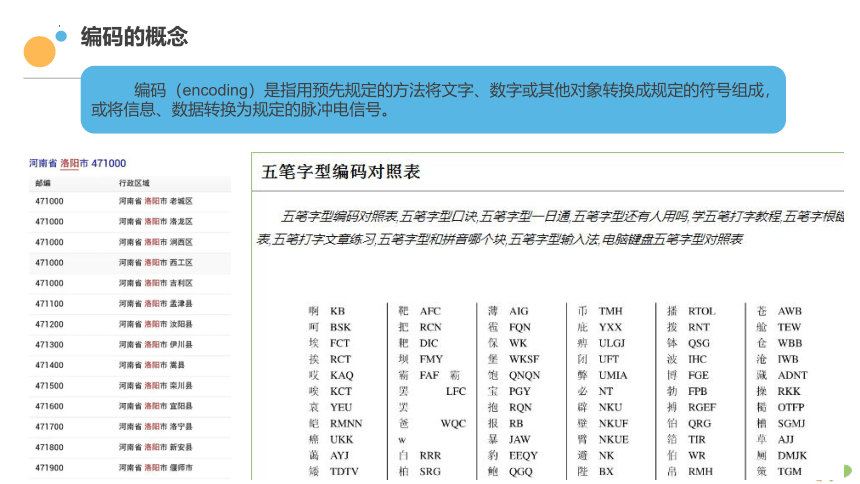This screenshot has width=860, height=484.
Task: Select the 吉利区 row region text
Action: [x=156, y=283]
